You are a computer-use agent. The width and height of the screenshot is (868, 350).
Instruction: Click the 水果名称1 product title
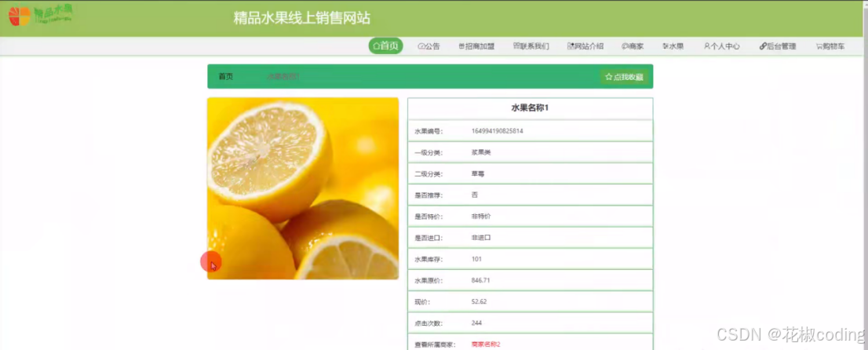tap(530, 108)
